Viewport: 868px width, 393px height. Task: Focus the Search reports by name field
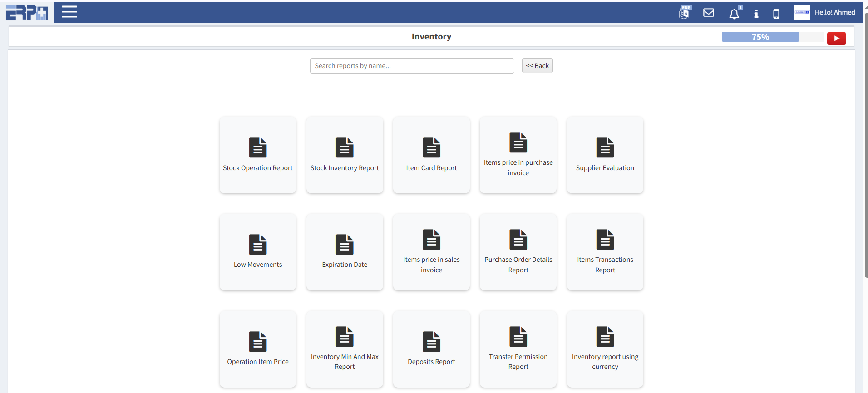click(412, 66)
